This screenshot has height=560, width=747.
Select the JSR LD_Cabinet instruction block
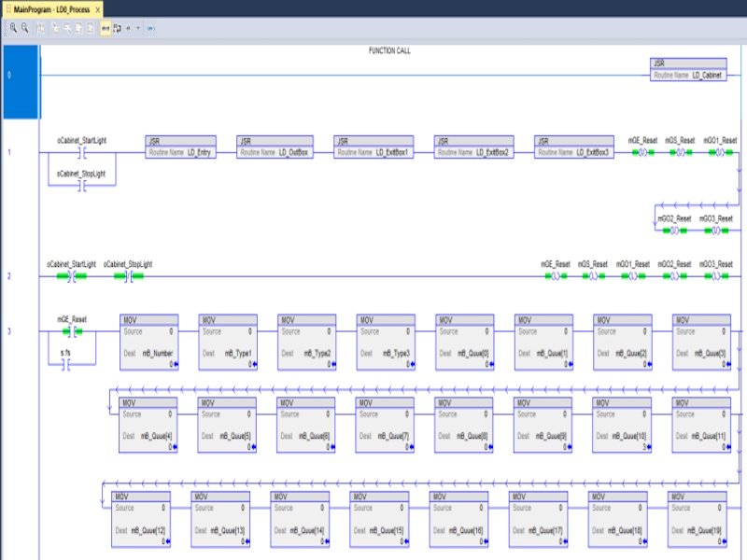[688, 68]
